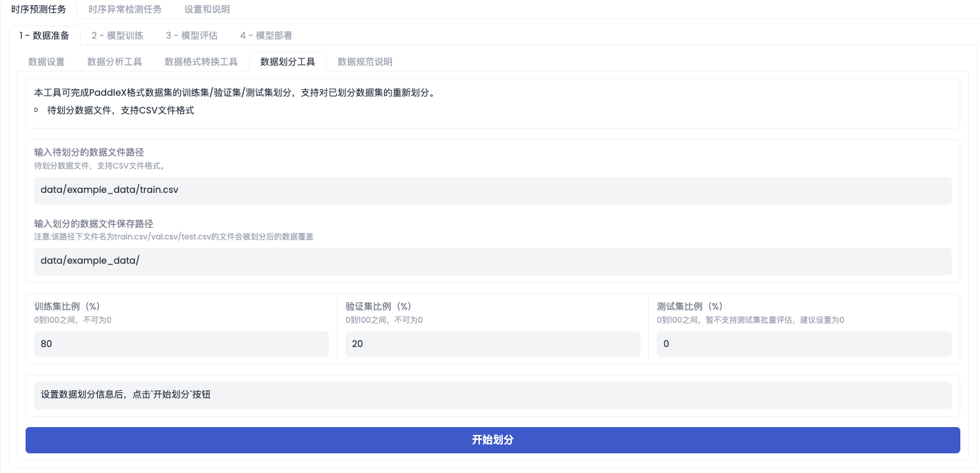Select the 测试集比例 field showing 0
The image size is (980, 473).
pos(804,343)
